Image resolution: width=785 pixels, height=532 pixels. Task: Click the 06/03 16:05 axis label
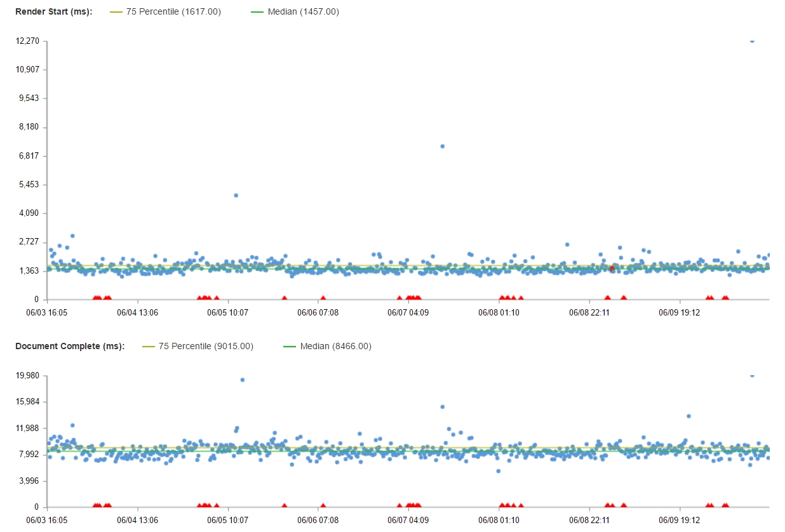coord(46,312)
